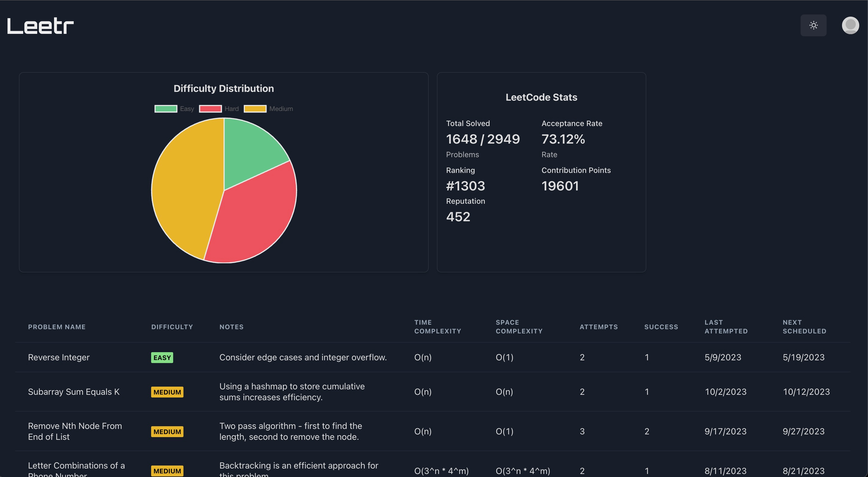Sort by Difficulty column header
Image resolution: width=868 pixels, height=477 pixels.
(x=172, y=327)
